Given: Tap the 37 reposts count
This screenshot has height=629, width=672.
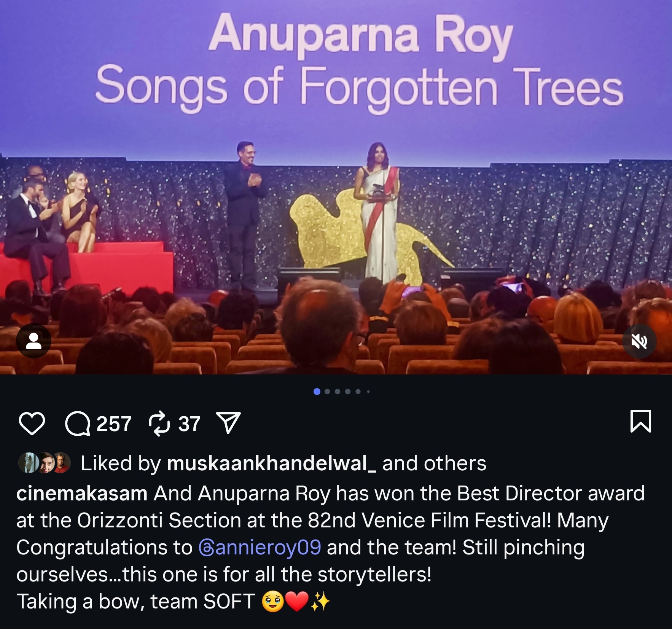Looking at the screenshot, I should pos(189,424).
